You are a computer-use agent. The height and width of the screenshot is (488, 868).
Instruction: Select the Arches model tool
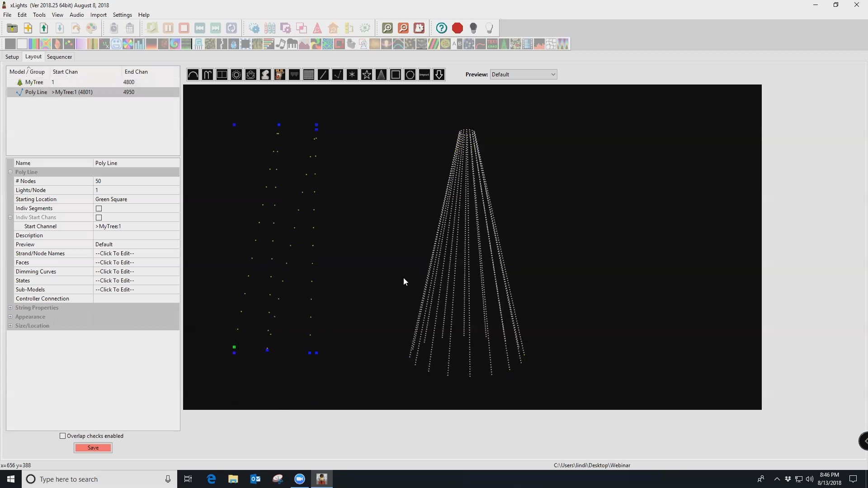[193, 75]
